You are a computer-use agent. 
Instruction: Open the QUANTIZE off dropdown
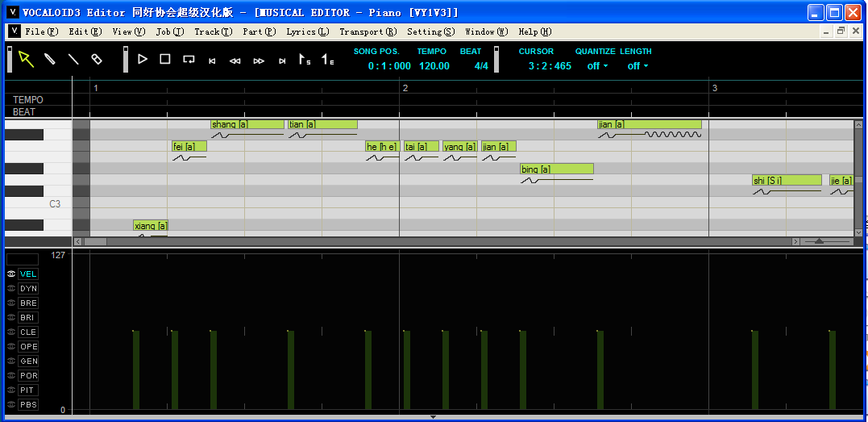pos(597,66)
